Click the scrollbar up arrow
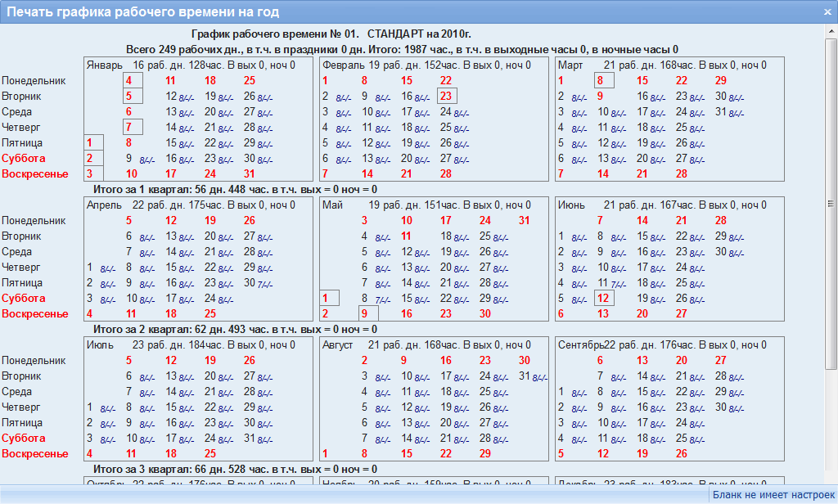The image size is (838, 504). pyautogui.click(x=831, y=33)
